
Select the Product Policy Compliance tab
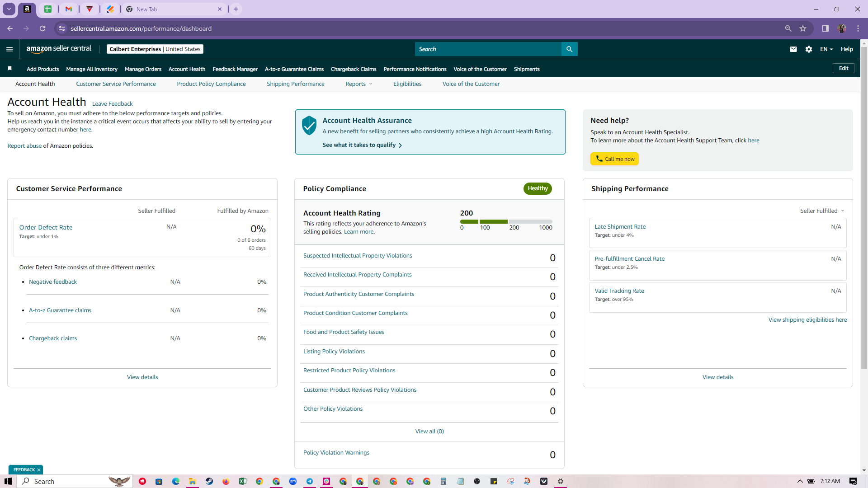(x=211, y=84)
